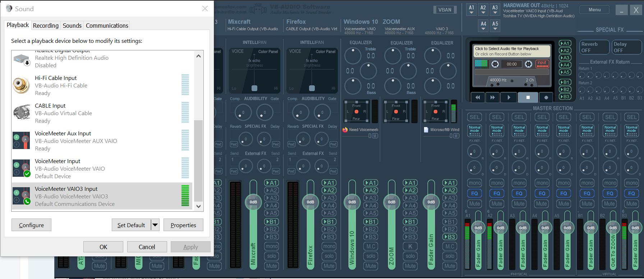Start playback with the cassette play button
The image size is (644, 279).
pyautogui.click(x=509, y=97)
